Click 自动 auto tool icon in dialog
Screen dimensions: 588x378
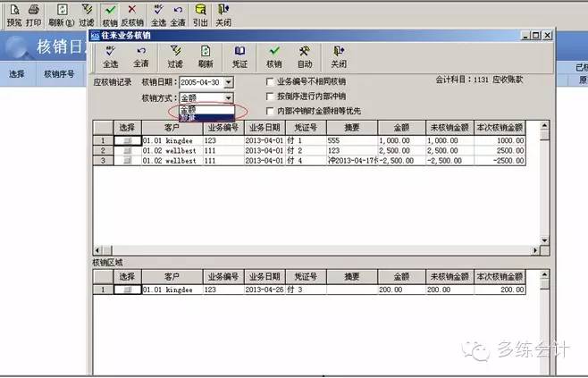click(305, 57)
